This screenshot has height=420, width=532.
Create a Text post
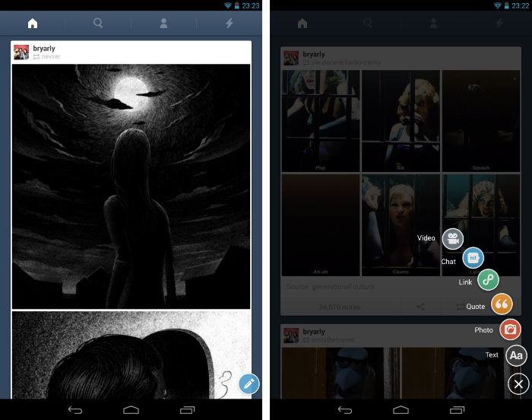coord(516,355)
